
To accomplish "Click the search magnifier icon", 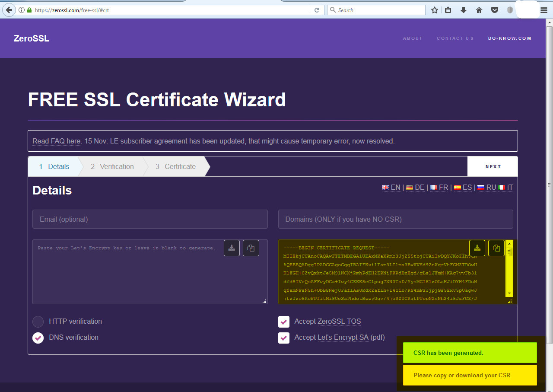I will [333, 10].
